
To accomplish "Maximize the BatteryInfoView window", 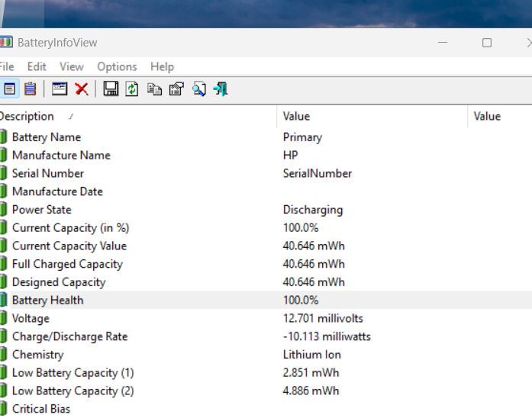I will pyautogui.click(x=487, y=43).
